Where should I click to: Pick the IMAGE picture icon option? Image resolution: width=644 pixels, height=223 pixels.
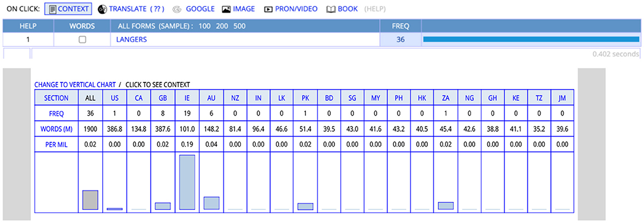[x=226, y=9]
